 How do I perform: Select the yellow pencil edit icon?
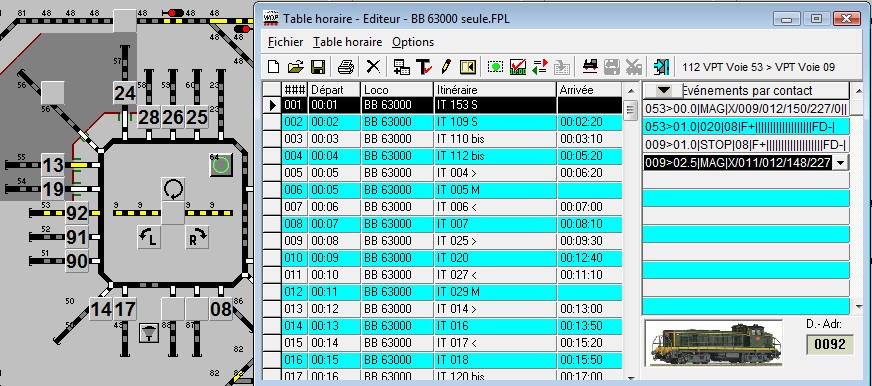[x=445, y=67]
